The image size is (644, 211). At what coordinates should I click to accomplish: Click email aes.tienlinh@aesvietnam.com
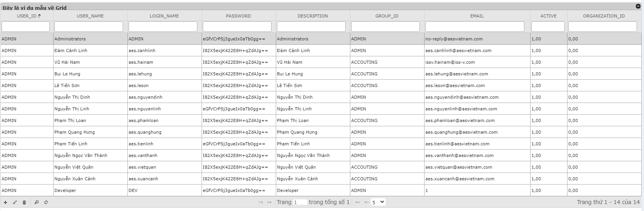457,144
